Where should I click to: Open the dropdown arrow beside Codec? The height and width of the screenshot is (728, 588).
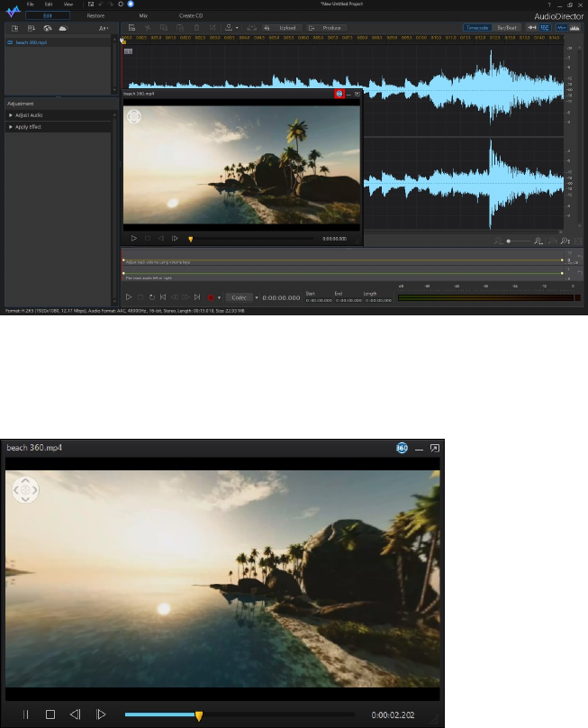click(x=257, y=297)
